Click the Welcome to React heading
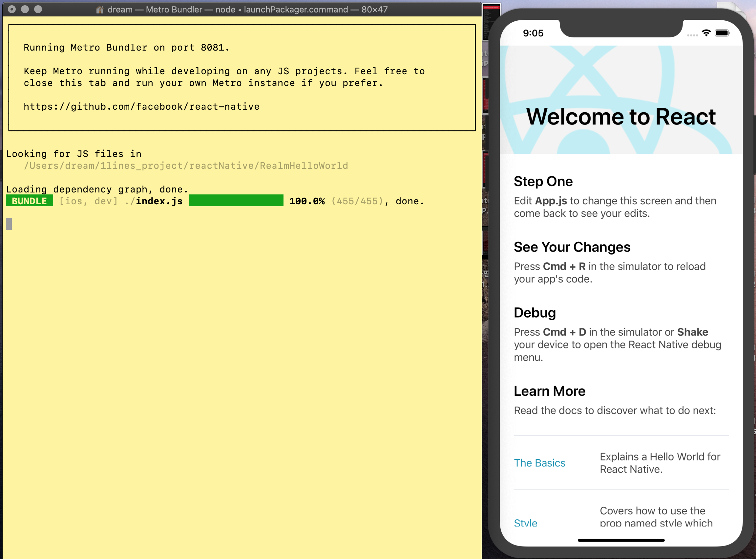The height and width of the screenshot is (559, 756). pyautogui.click(x=621, y=117)
